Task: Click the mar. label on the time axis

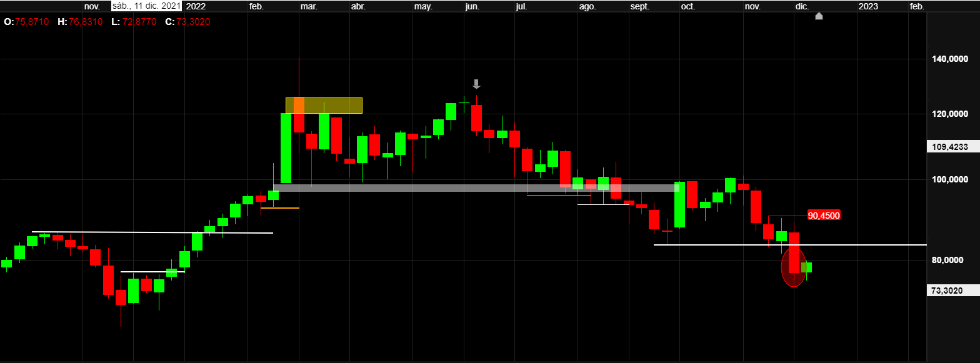Action: click(309, 6)
